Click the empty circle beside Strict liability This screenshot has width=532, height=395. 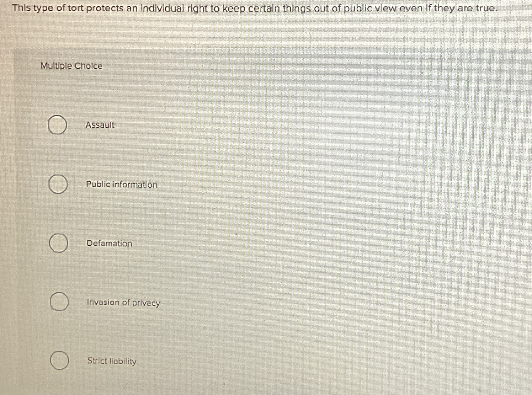[59, 361]
